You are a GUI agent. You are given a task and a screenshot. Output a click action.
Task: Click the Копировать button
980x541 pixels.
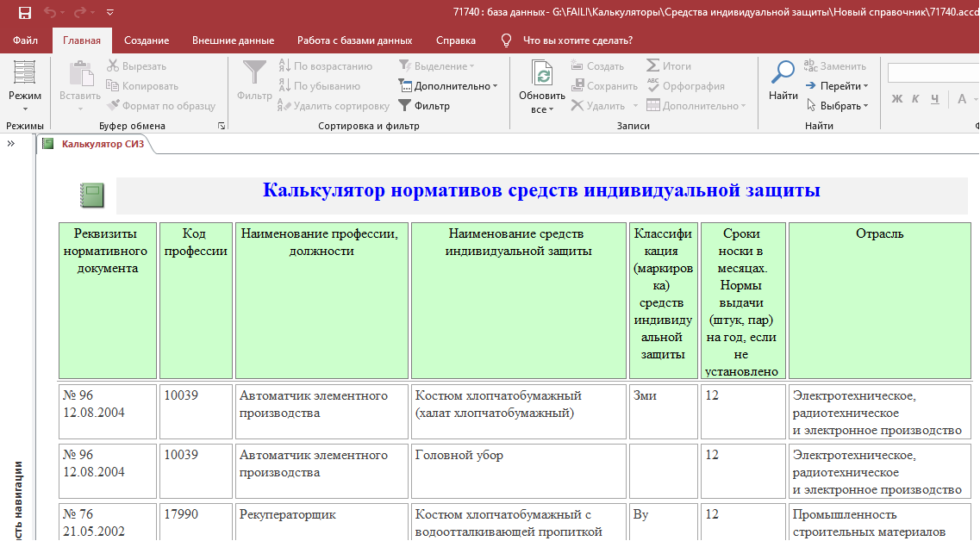pyautogui.click(x=142, y=86)
